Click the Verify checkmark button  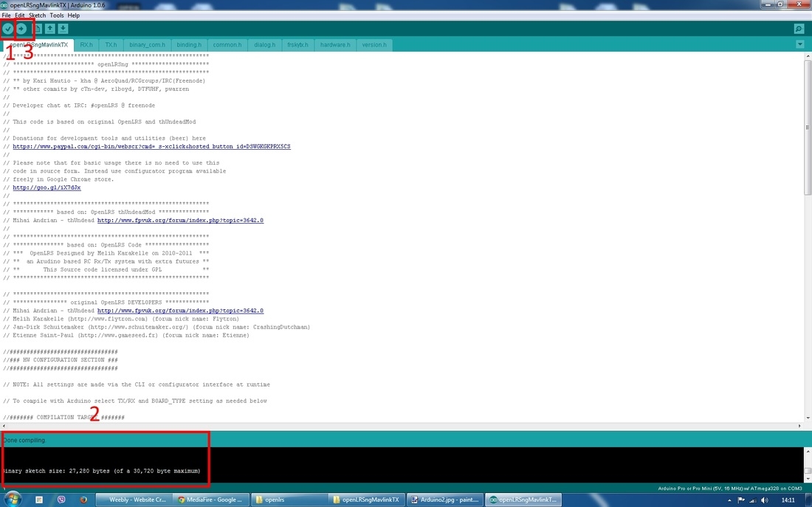click(7, 29)
